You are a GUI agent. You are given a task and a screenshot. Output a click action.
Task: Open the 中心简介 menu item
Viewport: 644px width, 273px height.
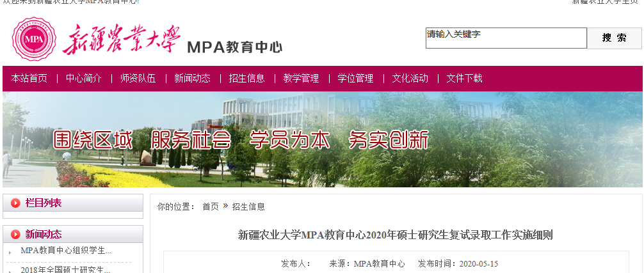tap(84, 78)
